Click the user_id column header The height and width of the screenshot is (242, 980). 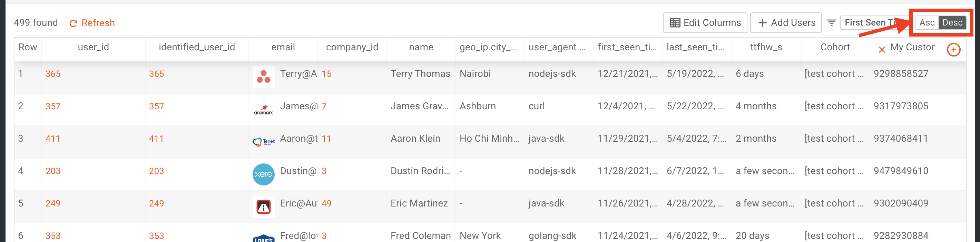[93, 48]
